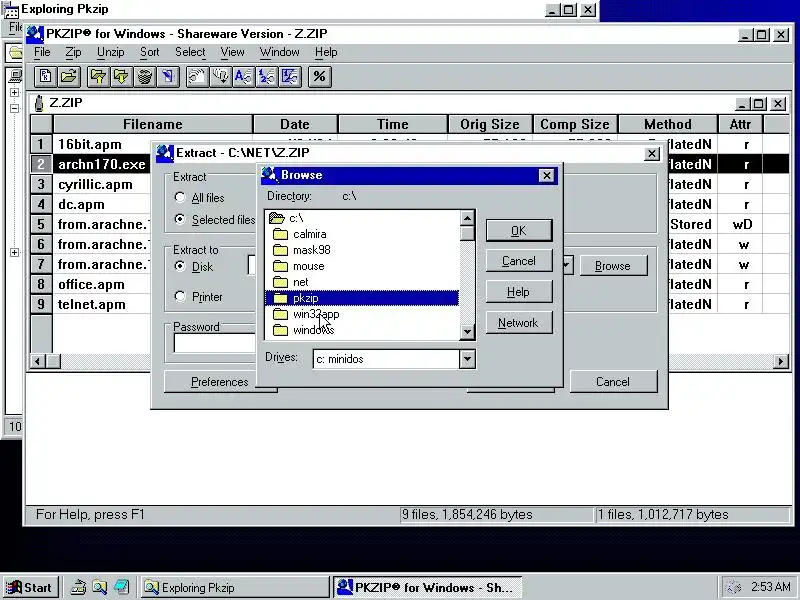Click the Select files hand toolbar icon
The image size is (800, 600).
coord(197,77)
